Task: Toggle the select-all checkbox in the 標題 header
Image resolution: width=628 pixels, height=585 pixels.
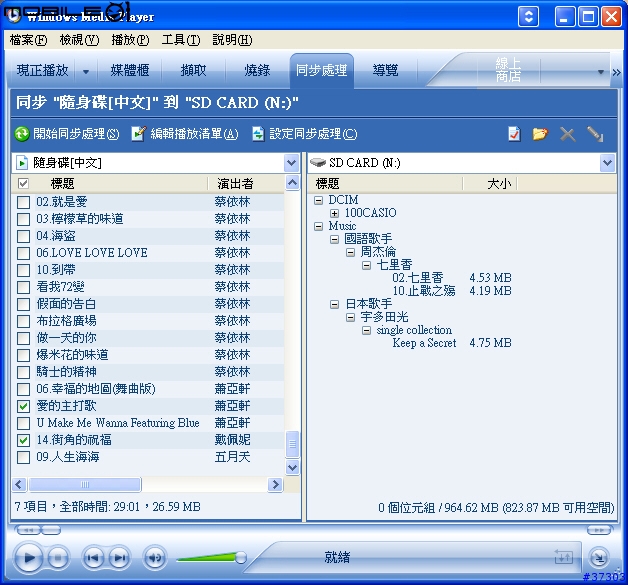Action: [23, 184]
